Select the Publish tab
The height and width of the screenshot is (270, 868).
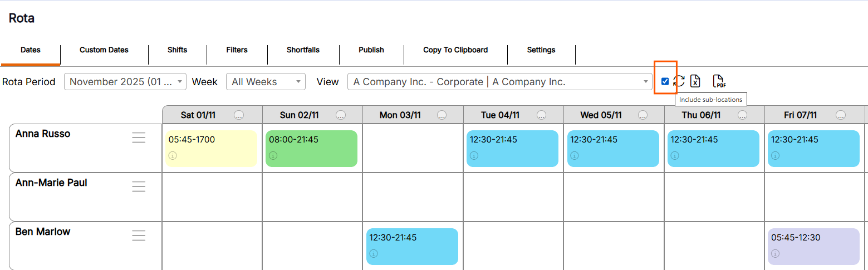click(x=371, y=50)
